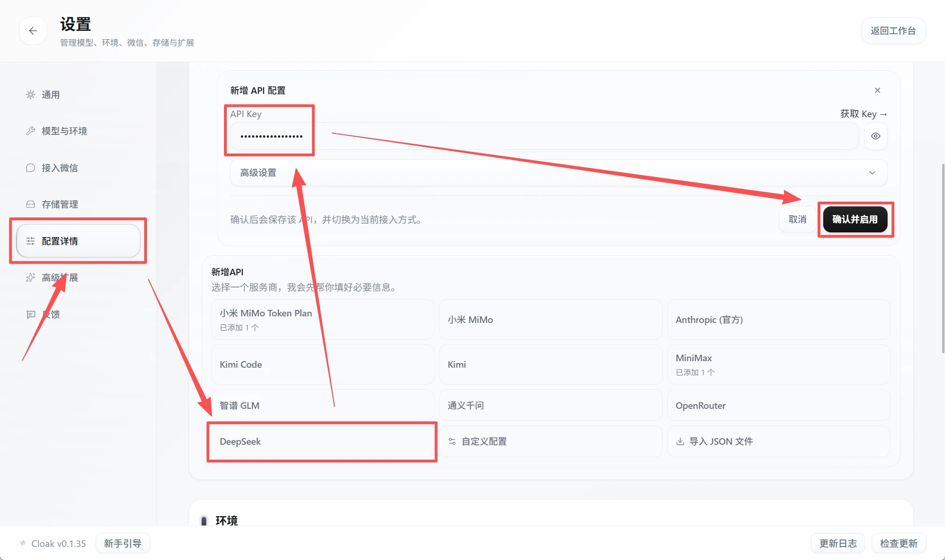Click the Cloak v0.1.35 version label

[x=59, y=544]
